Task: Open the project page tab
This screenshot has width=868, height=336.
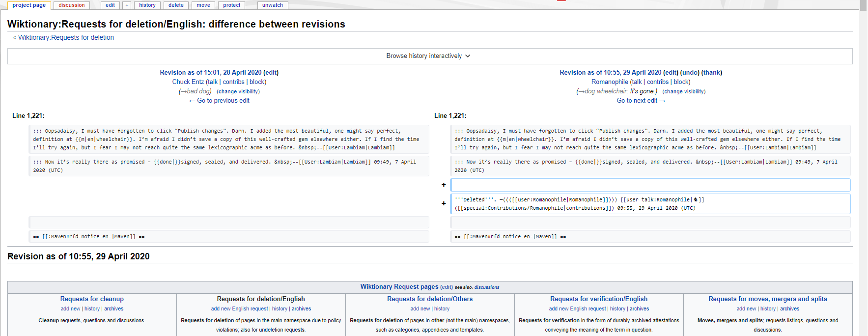Action: coord(29,5)
